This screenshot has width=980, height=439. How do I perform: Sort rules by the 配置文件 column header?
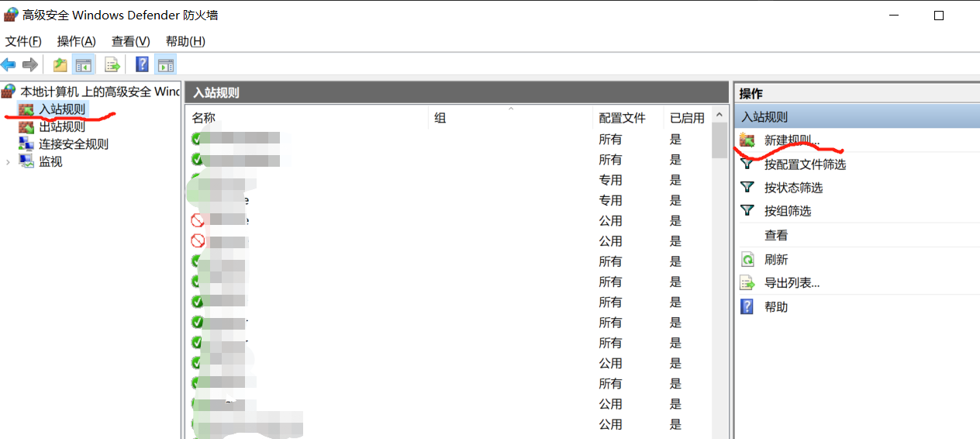(x=628, y=118)
